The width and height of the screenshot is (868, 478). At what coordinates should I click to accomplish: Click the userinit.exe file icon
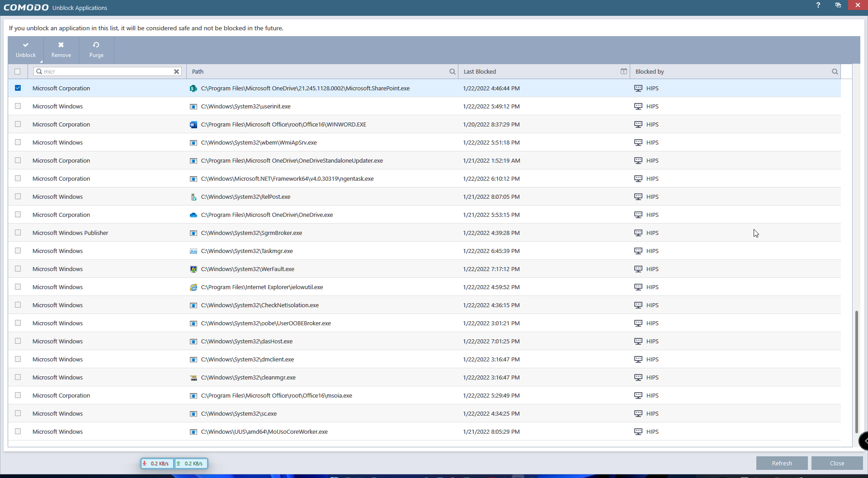point(193,107)
